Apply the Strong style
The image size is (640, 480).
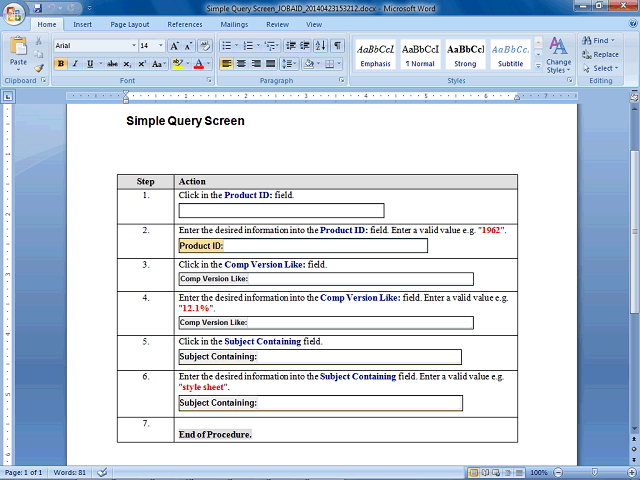coord(465,55)
